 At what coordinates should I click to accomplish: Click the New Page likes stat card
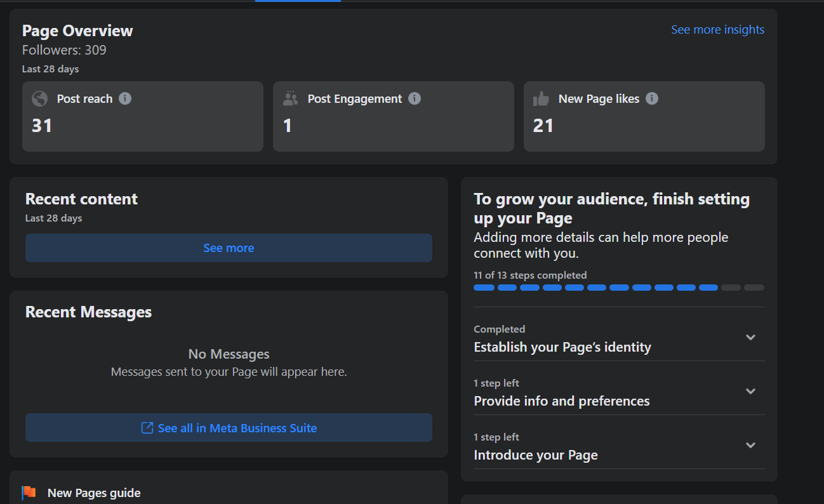(644, 116)
